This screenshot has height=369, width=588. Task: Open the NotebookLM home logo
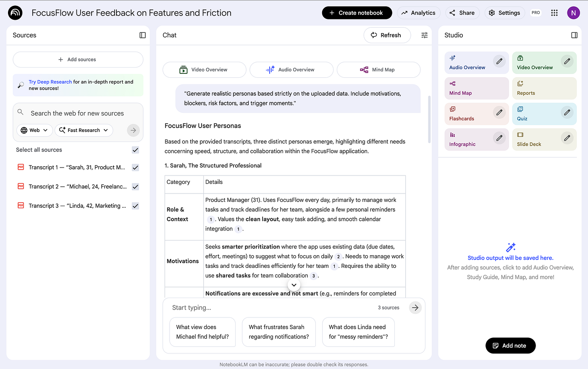[15, 13]
